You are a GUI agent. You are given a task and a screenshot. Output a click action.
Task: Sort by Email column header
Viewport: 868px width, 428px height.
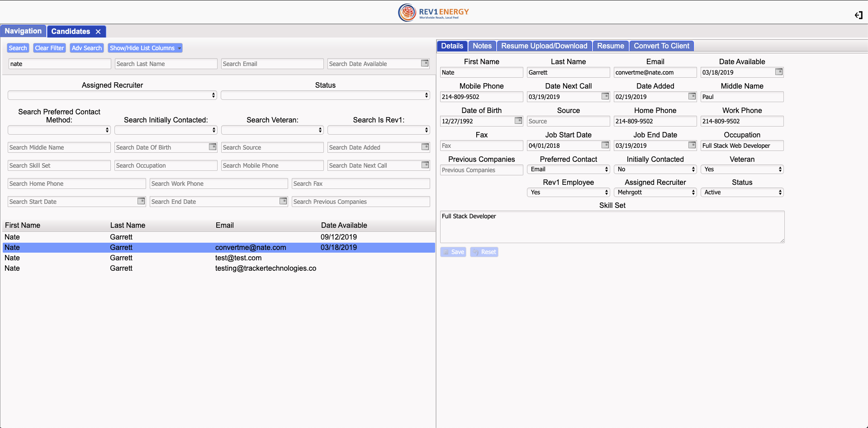click(224, 225)
